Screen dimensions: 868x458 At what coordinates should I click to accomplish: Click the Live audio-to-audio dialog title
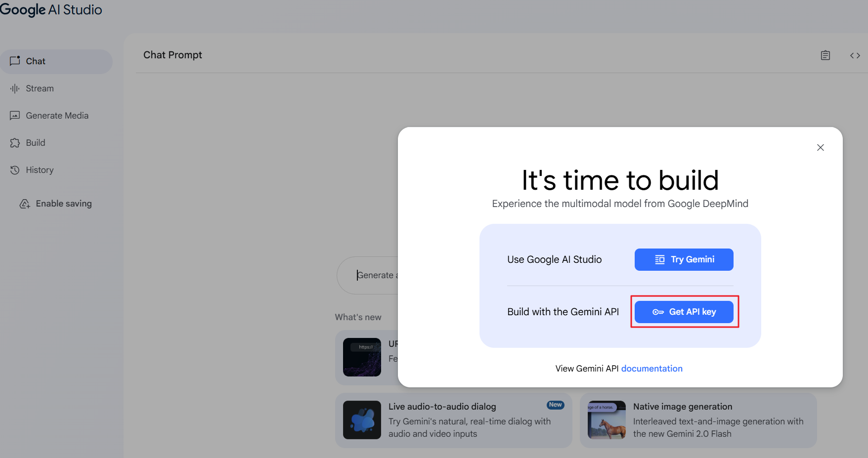click(442, 407)
